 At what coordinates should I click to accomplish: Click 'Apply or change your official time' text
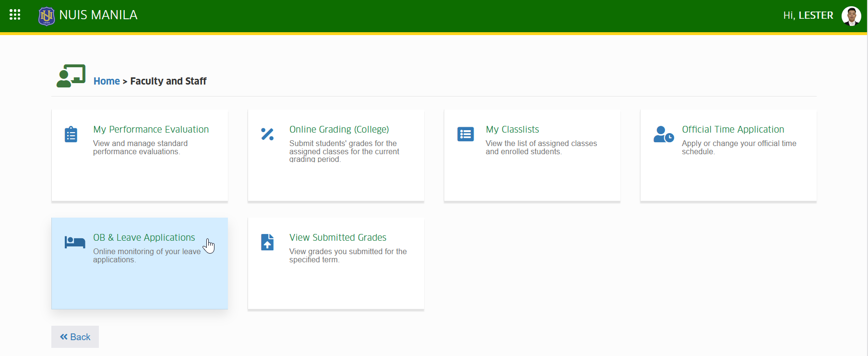tap(739, 147)
